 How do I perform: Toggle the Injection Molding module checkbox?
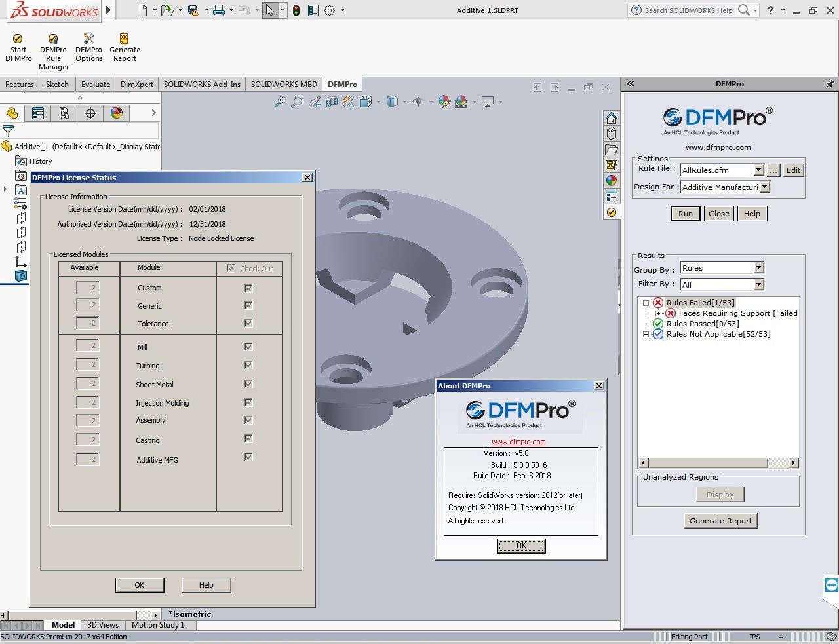pyautogui.click(x=248, y=402)
